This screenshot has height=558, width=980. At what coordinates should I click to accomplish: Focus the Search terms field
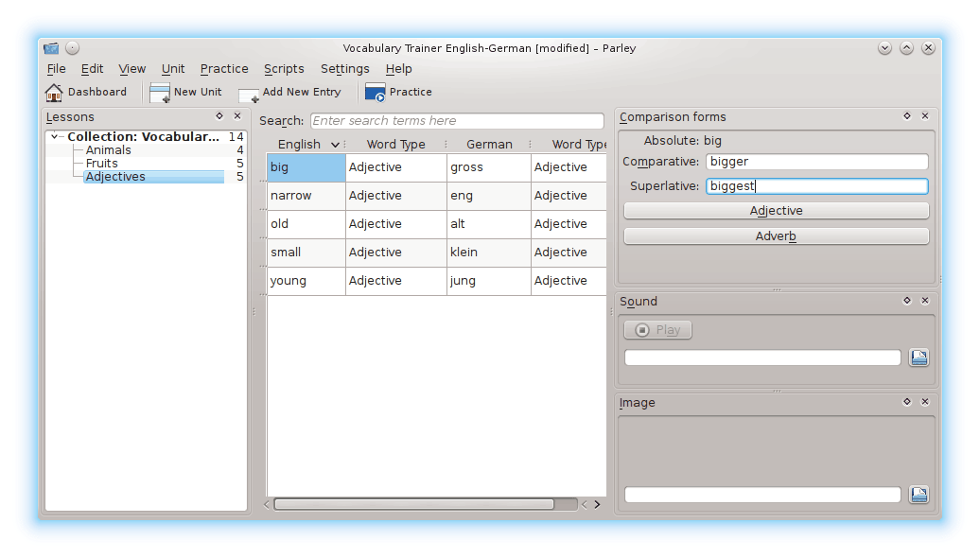pos(456,121)
